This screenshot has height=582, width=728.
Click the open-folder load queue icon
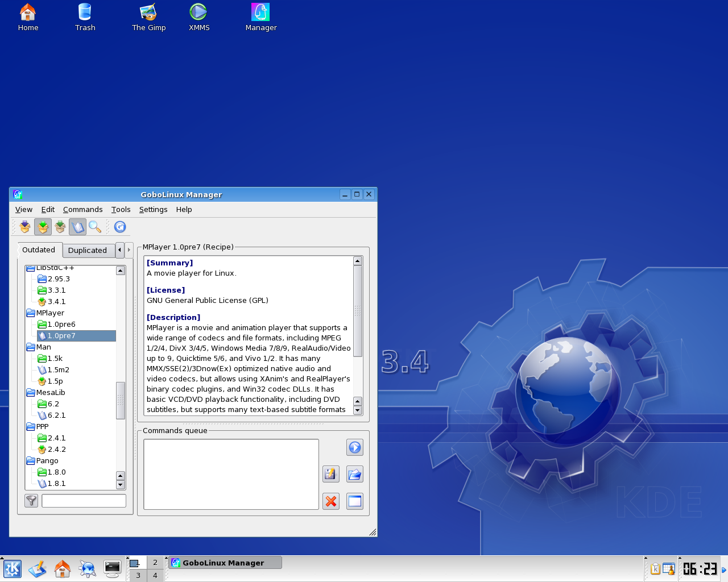click(x=355, y=474)
